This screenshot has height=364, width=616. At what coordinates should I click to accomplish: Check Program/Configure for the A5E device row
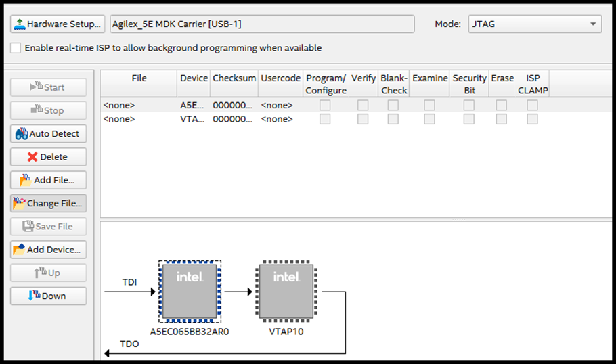[x=326, y=106]
